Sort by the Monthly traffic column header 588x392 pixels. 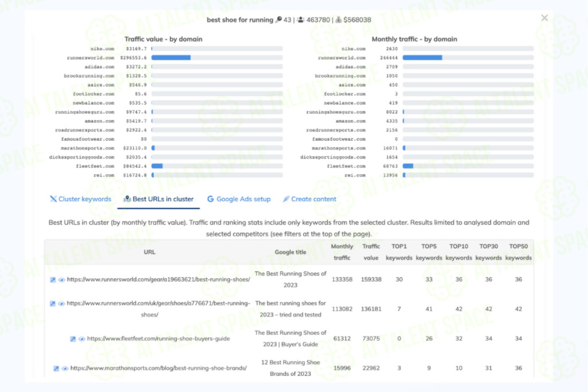point(342,252)
